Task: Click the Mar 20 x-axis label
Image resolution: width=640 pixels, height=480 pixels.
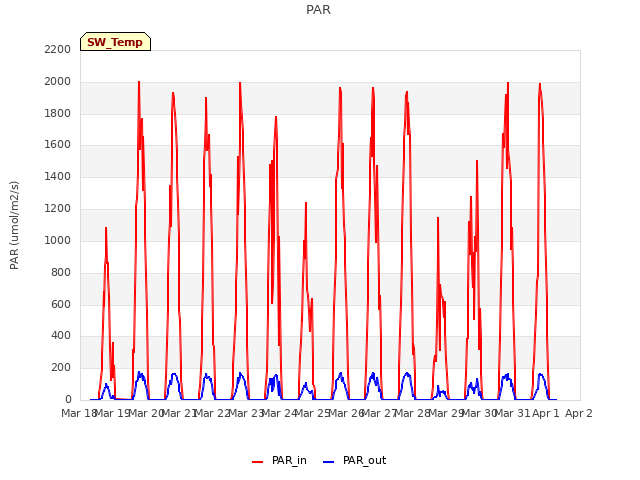Action: point(147,413)
